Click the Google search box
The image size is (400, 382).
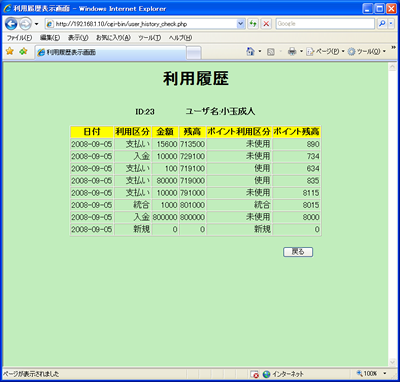pyautogui.click(x=325, y=24)
